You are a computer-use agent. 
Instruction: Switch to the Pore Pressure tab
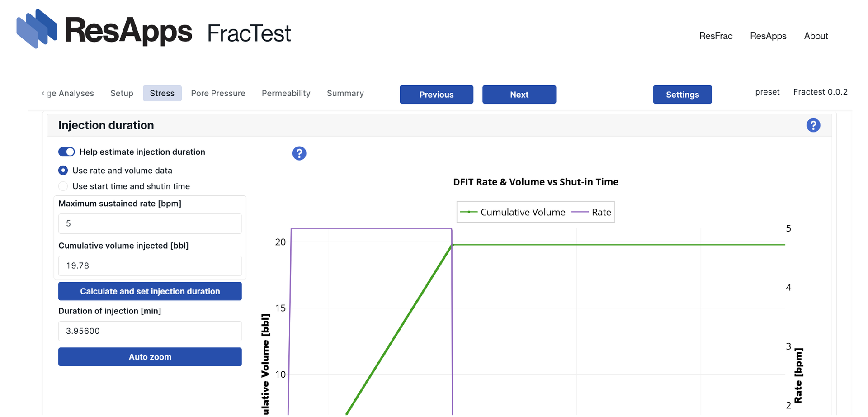pos(218,93)
